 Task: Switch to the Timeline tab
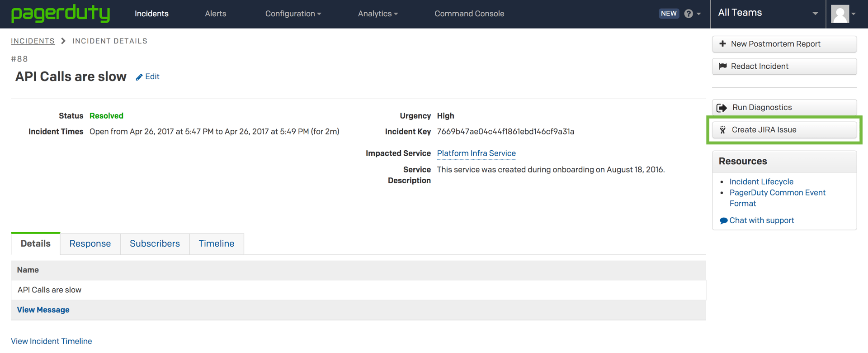[x=217, y=243]
